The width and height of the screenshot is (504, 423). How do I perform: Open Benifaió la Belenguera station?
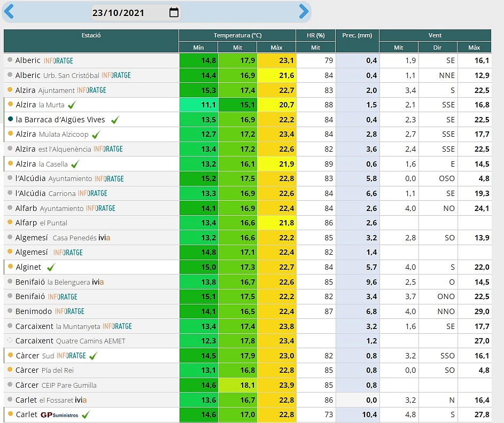(53, 282)
